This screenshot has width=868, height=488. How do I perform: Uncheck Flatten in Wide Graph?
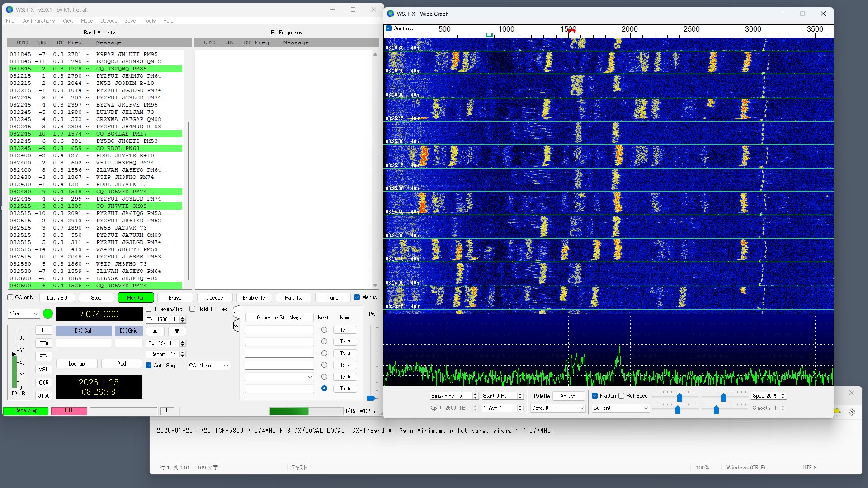[595, 396]
